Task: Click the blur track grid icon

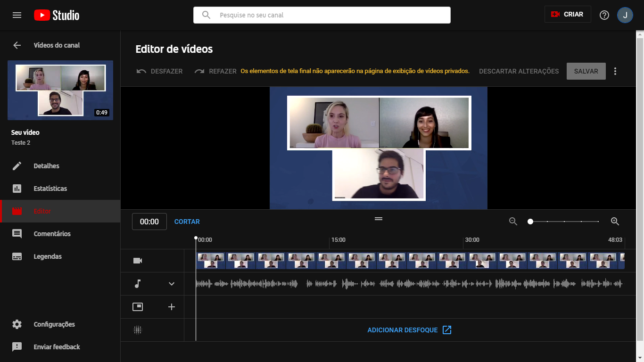Action: coord(137,329)
